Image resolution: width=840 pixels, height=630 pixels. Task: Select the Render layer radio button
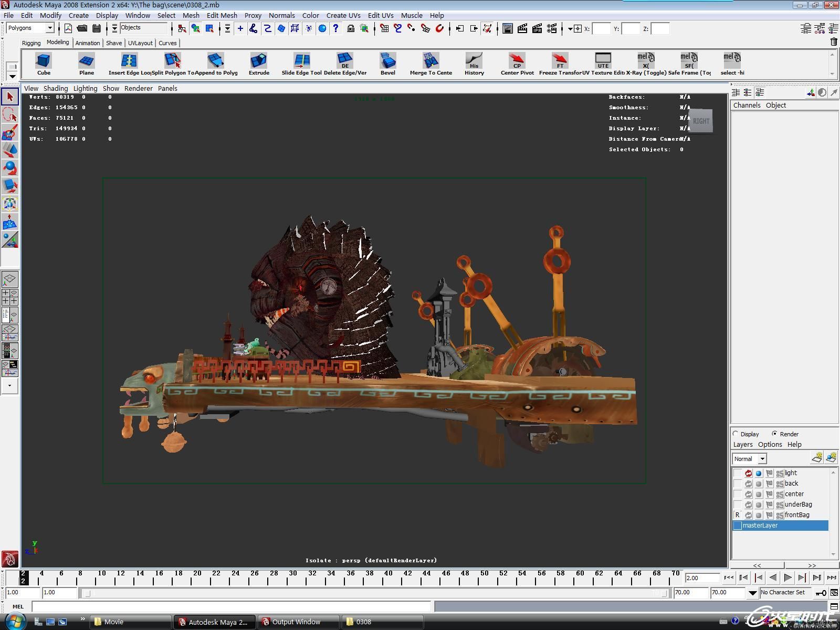(x=775, y=434)
